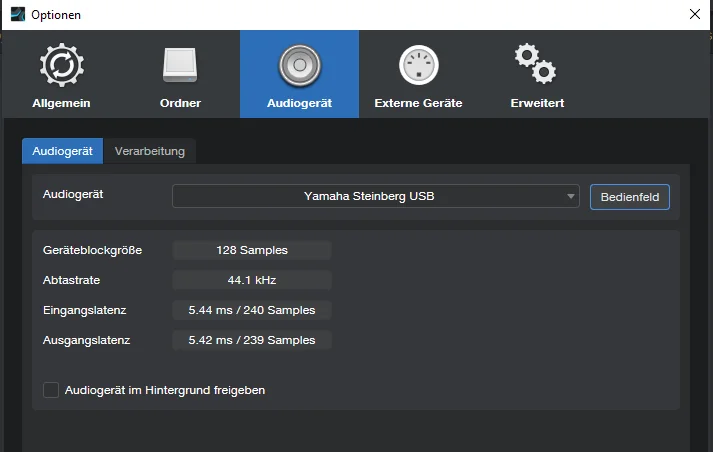Open the Yamaha Steinberg USB device dropdown
The height and width of the screenshot is (452, 713).
point(376,196)
